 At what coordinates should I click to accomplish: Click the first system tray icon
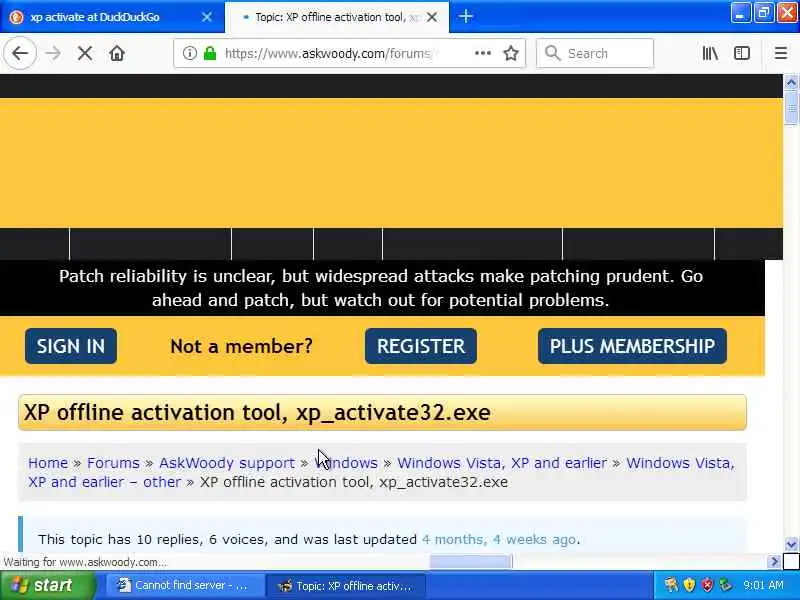671,585
